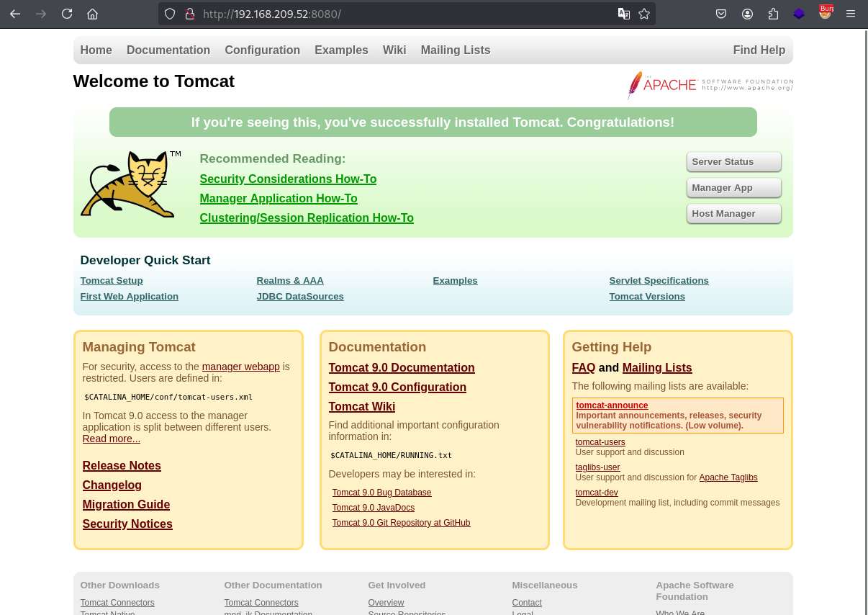868x615 pixels.
Task: Click Read more... in Managing Tomcat
Action: [x=112, y=439]
